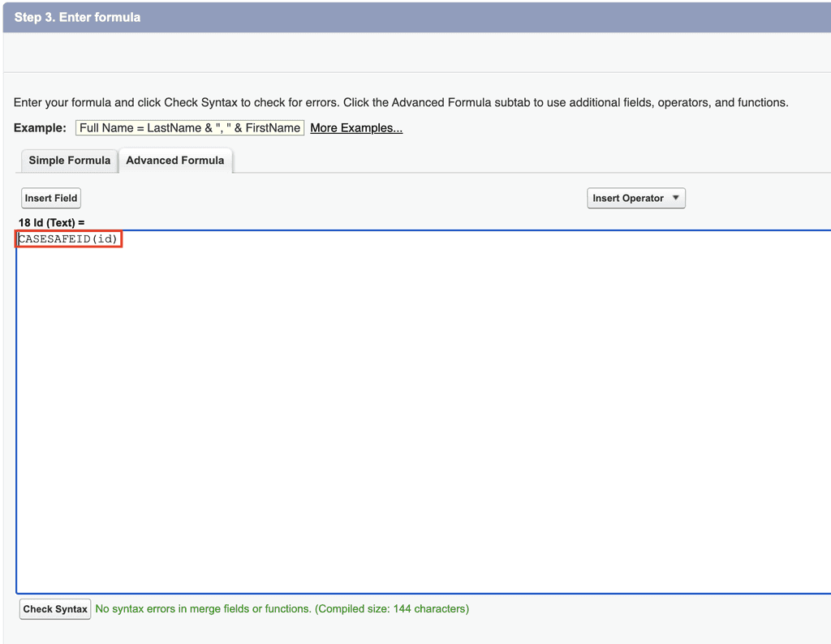The width and height of the screenshot is (831, 644).
Task: Click the highlighted CASESAFEID expression
Action: click(x=68, y=238)
